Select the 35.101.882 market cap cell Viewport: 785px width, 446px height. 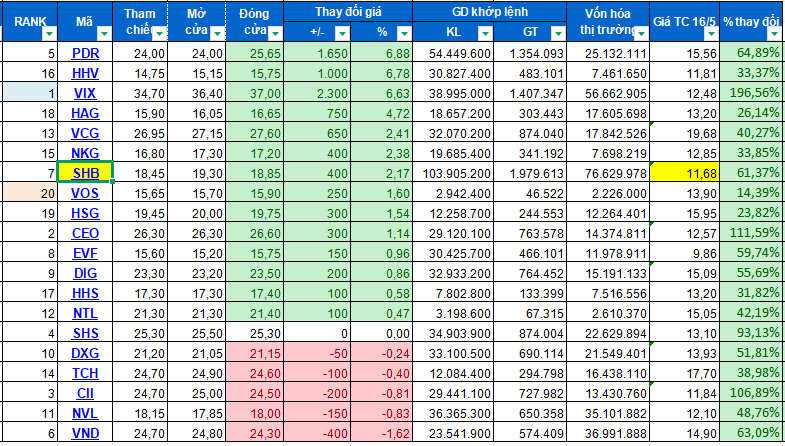coord(608,413)
